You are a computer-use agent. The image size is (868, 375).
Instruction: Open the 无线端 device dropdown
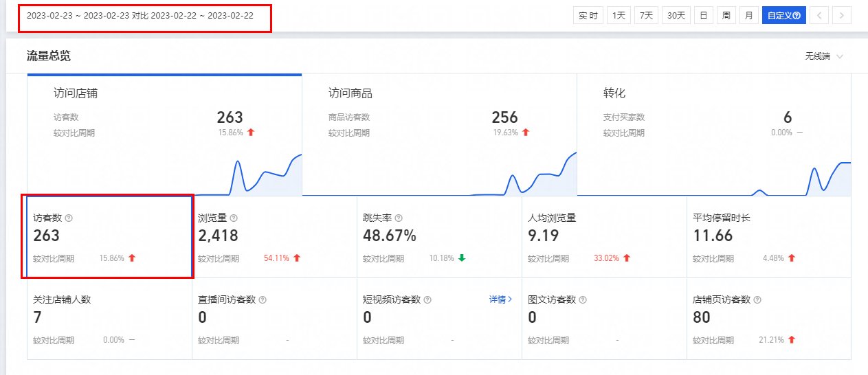click(x=824, y=56)
